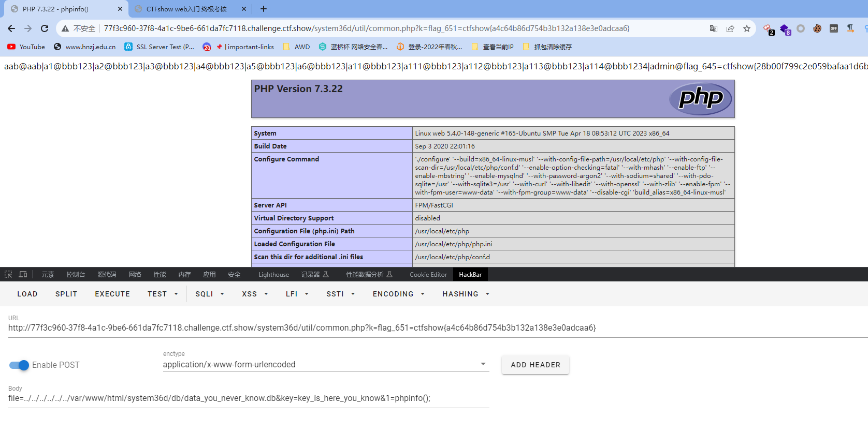Click the ADD HEADER button
Viewport: 868px width, 447px height.
click(536, 365)
